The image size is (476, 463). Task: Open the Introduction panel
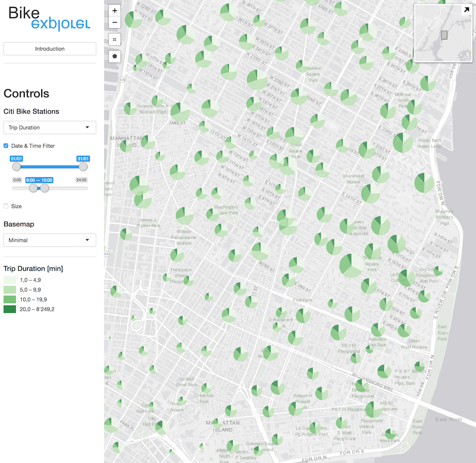point(50,49)
